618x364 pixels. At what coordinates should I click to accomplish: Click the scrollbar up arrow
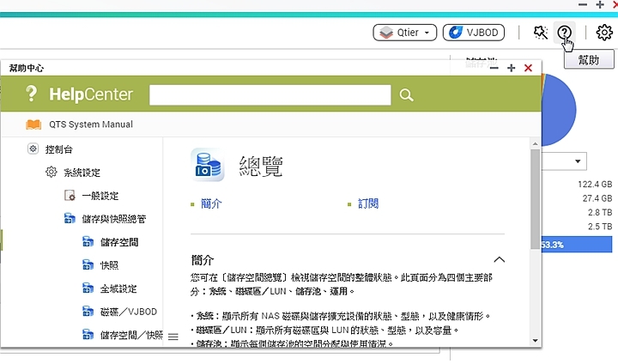(x=535, y=143)
